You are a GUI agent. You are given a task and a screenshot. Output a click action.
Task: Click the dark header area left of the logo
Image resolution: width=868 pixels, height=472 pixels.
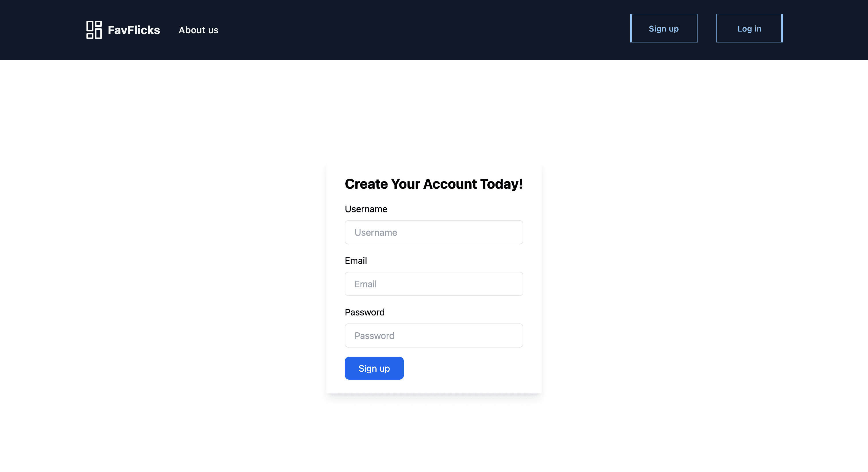pos(40,30)
